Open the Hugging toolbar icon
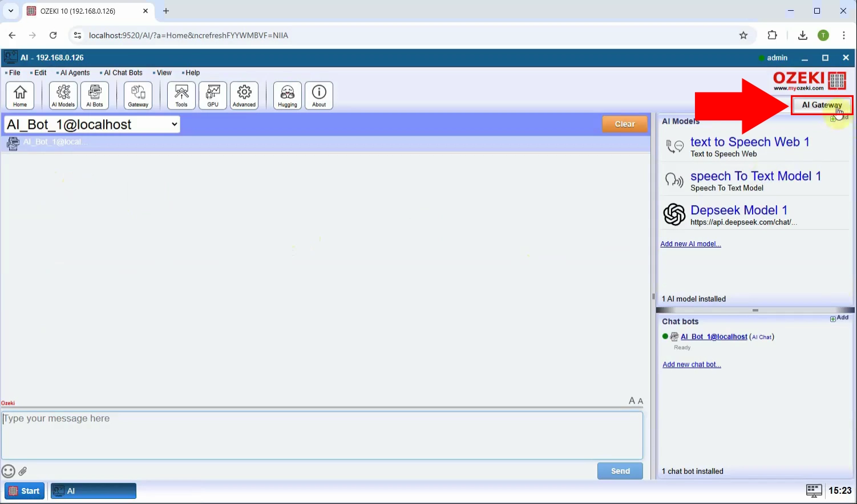Viewport: 857px width, 504px height. 288,95
